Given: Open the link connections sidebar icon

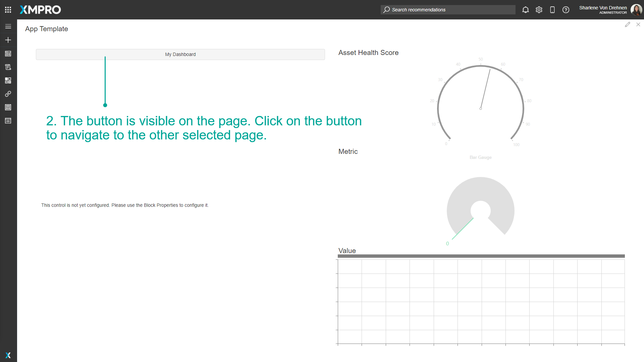Looking at the screenshot, I should (x=8, y=94).
